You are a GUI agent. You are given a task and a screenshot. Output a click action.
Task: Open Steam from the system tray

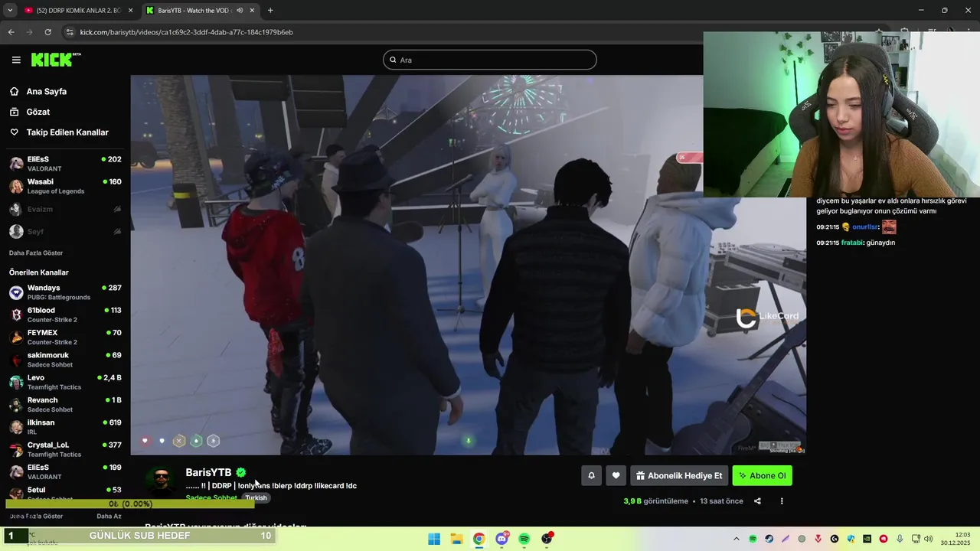click(x=769, y=539)
